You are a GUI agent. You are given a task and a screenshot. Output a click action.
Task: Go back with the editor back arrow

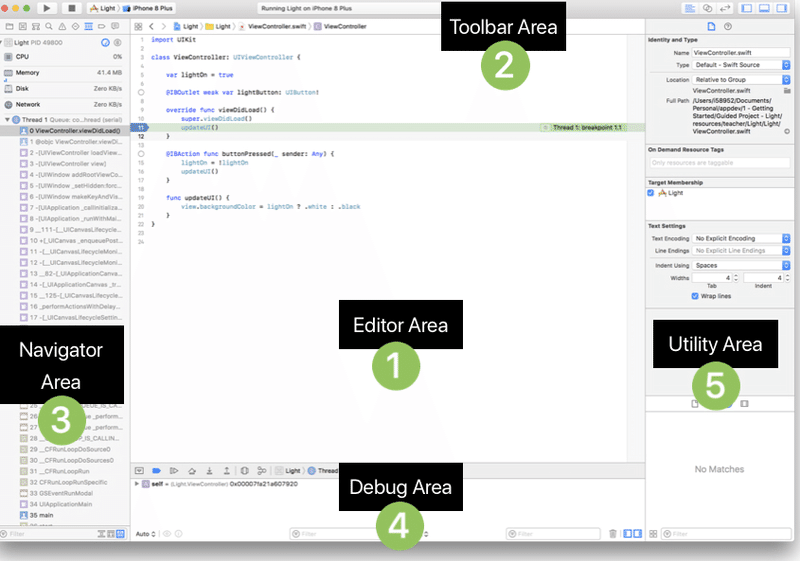click(x=152, y=27)
